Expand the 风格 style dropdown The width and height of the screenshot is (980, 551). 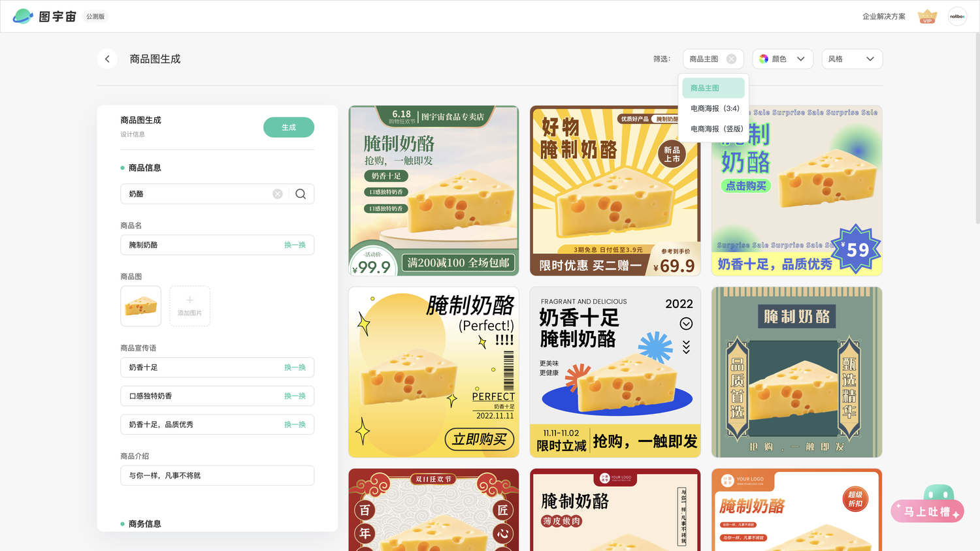click(852, 59)
